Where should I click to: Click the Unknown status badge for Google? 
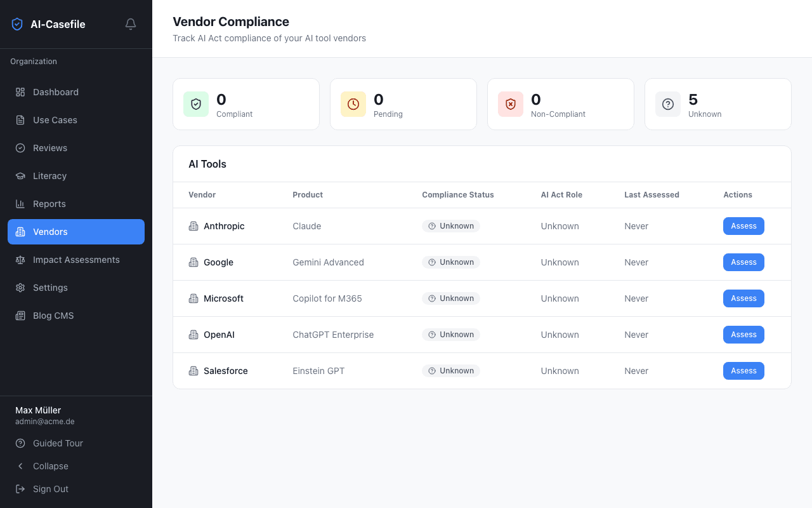451,262
